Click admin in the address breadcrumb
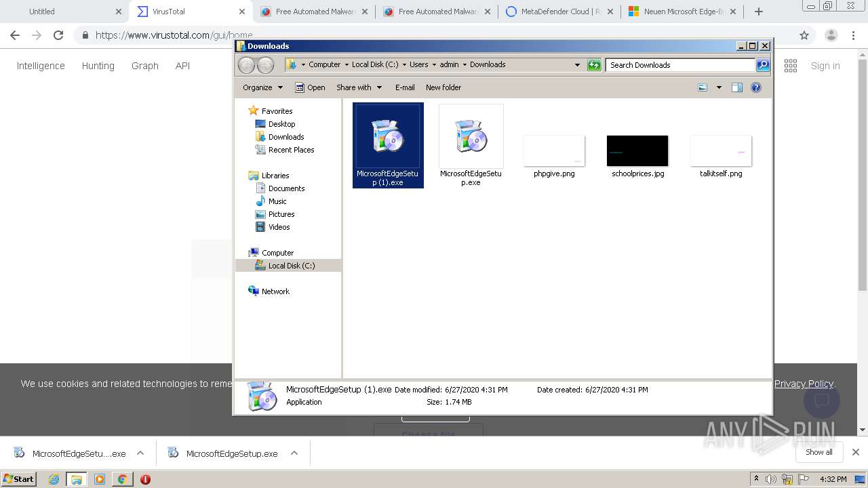This screenshot has width=868, height=488. point(449,64)
